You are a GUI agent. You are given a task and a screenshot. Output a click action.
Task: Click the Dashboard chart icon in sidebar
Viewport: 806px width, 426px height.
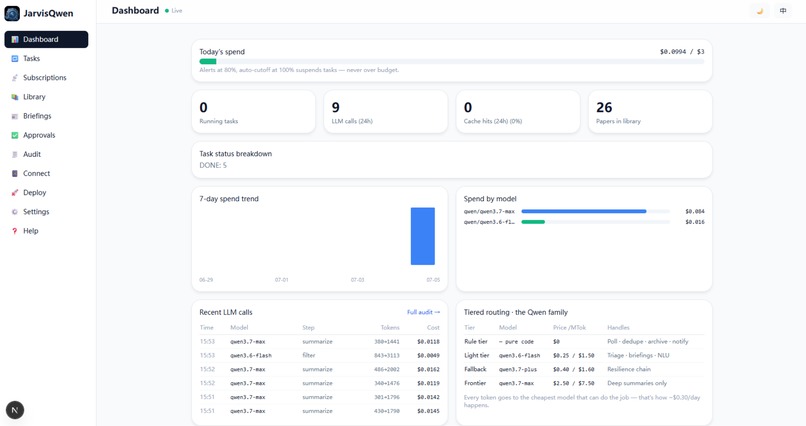(x=15, y=40)
